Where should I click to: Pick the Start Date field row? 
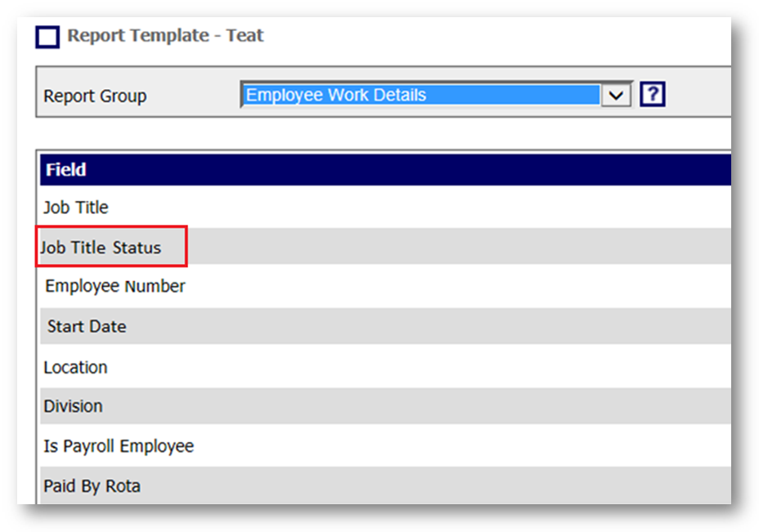coord(87,326)
